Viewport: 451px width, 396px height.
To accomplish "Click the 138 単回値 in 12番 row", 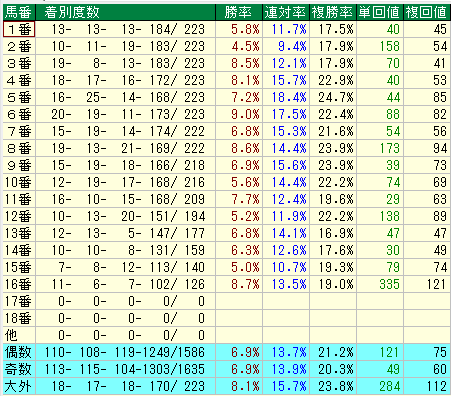I will (x=380, y=216).
